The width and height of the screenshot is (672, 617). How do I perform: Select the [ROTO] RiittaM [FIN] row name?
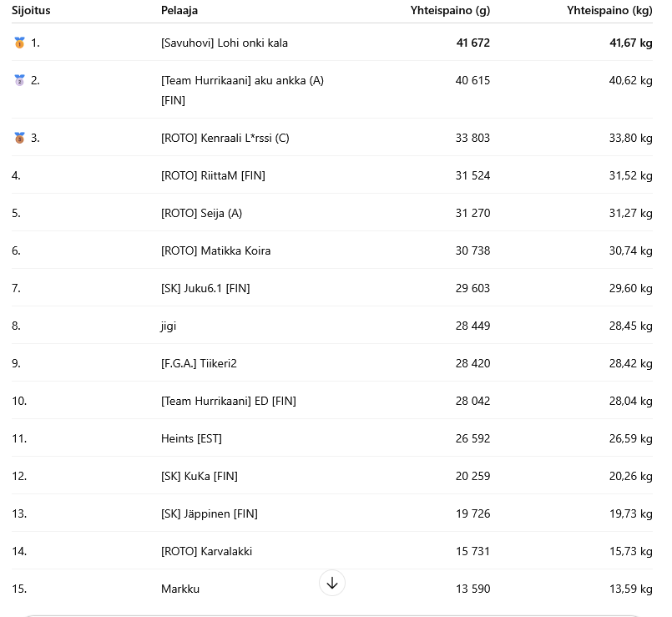(213, 175)
